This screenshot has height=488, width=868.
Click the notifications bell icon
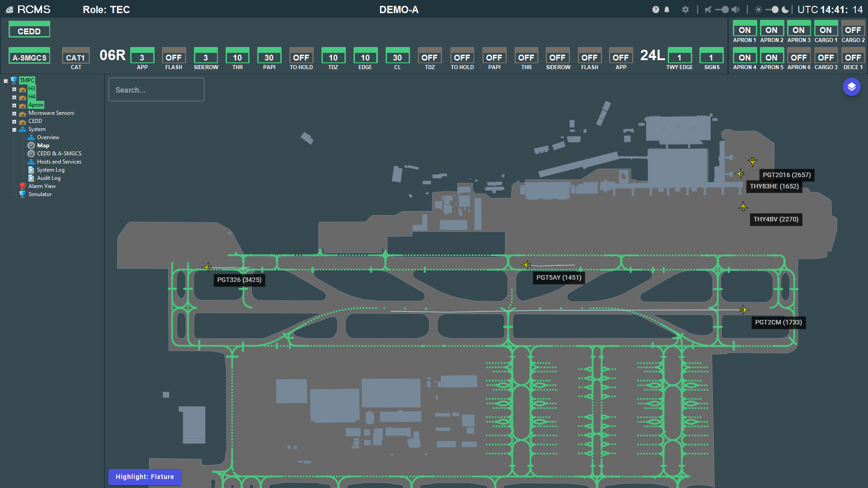(667, 9)
